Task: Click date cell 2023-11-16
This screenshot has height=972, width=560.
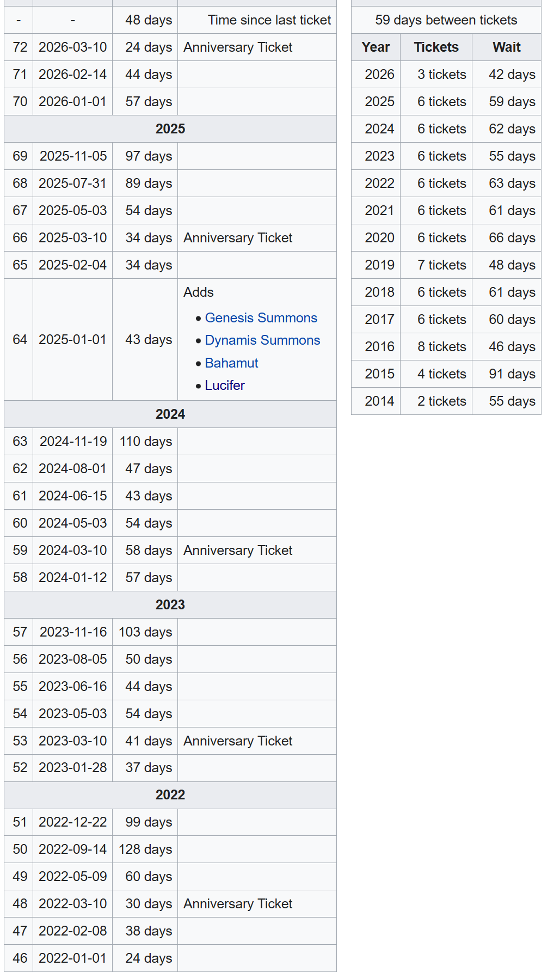Action: click(72, 632)
